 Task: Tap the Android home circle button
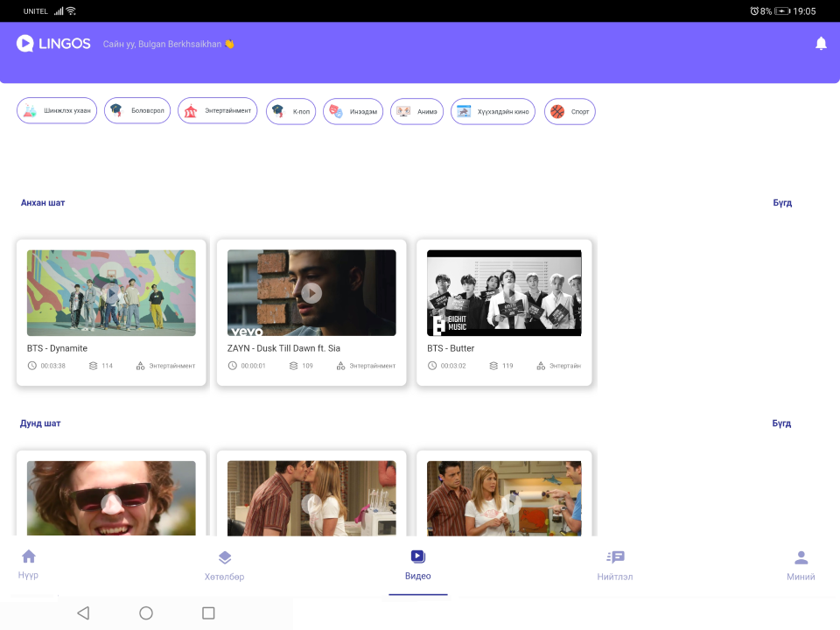146,612
